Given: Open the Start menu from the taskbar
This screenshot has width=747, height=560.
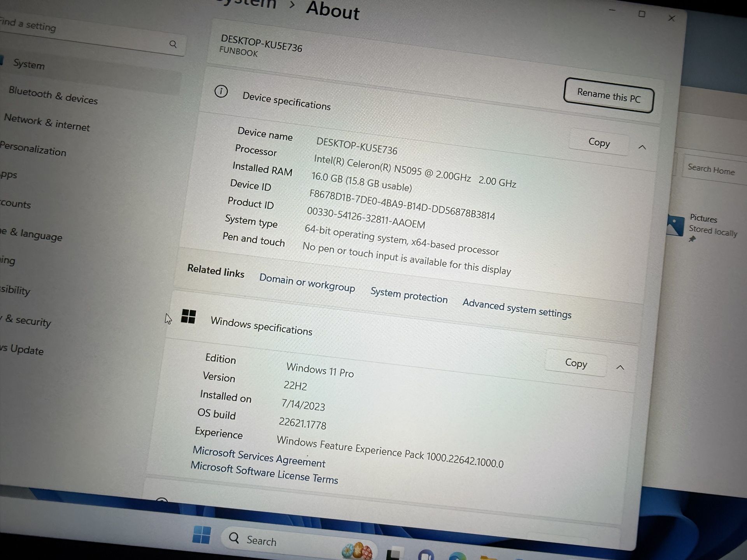Looking at the screenshot, I should coord(202,535).
